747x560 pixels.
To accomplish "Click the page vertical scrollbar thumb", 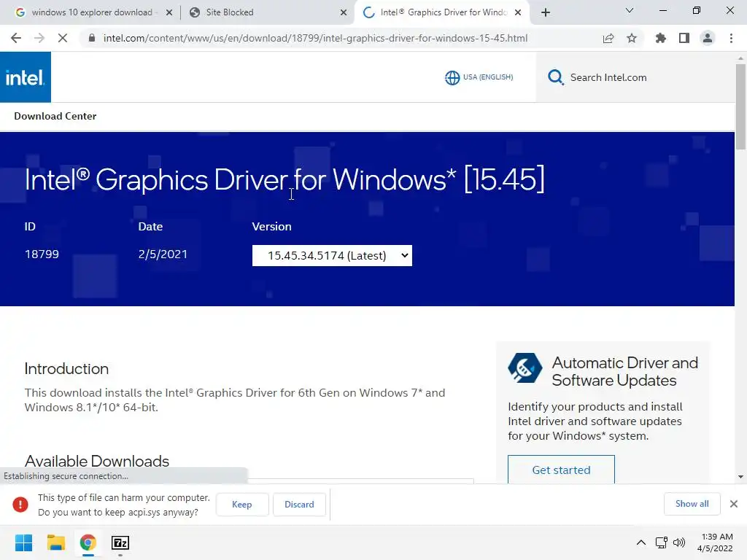I will 740,106.
